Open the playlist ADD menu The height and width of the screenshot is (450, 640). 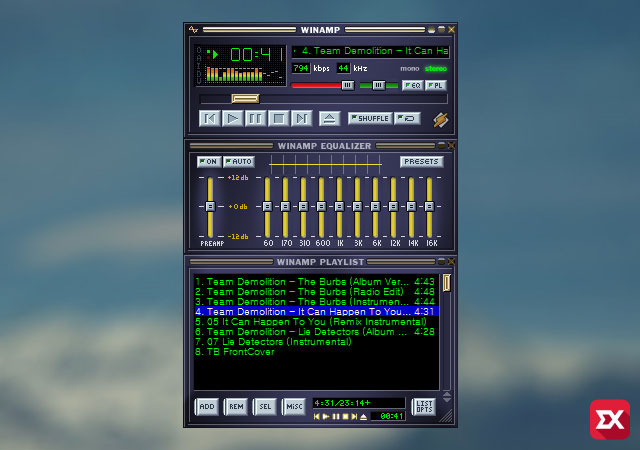click(206, 407)
